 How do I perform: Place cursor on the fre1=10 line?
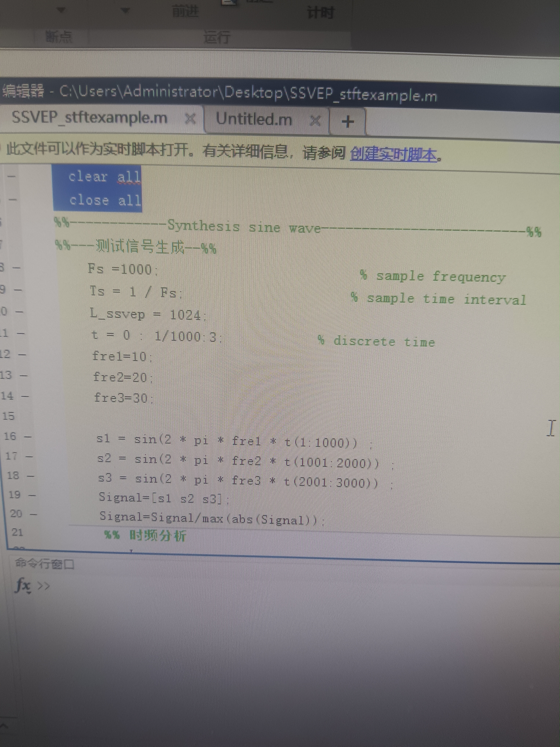tap(120, 357)
